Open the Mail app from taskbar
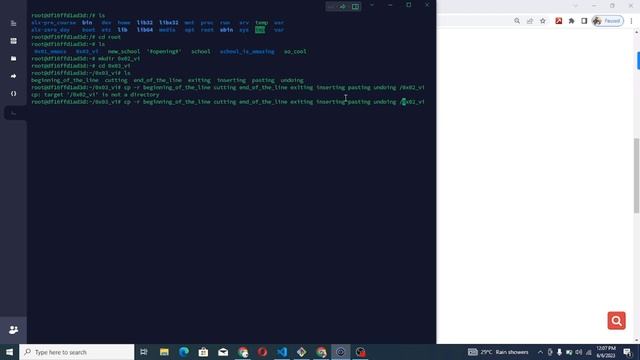The image size is (640, 360). tap(223, 352)
